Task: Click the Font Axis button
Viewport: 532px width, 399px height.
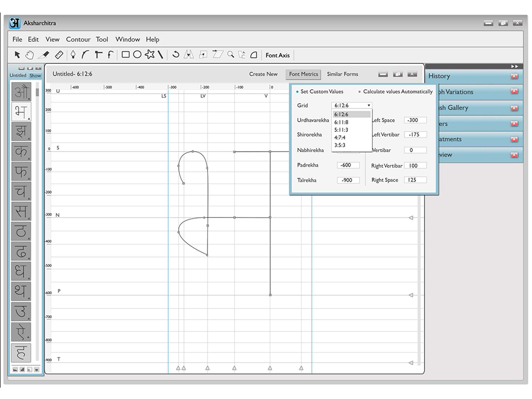Action: 278,55
